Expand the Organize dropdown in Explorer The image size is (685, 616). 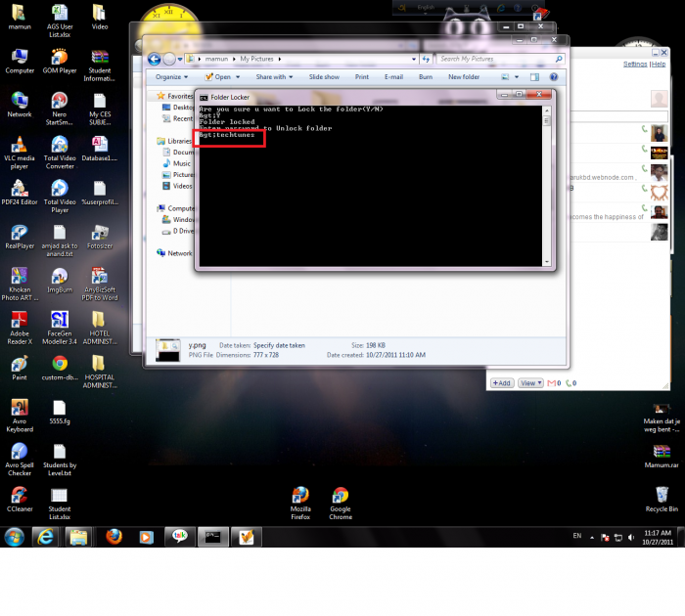click(171, 77)
